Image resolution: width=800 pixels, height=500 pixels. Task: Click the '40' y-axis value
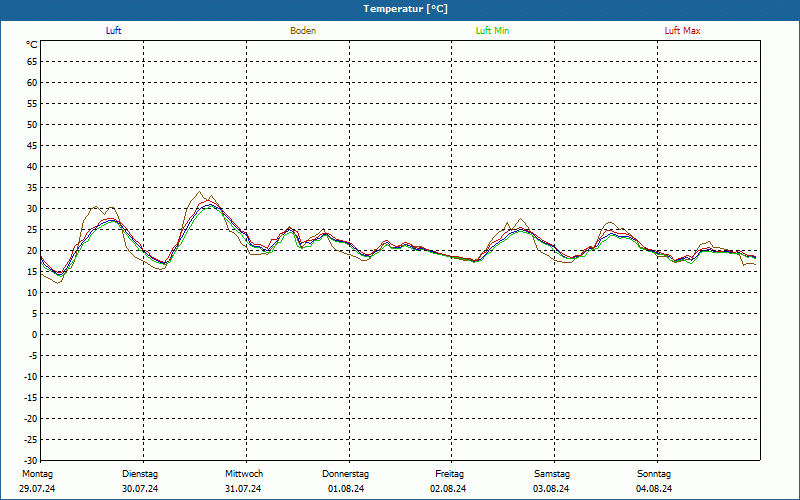(32, 167)
